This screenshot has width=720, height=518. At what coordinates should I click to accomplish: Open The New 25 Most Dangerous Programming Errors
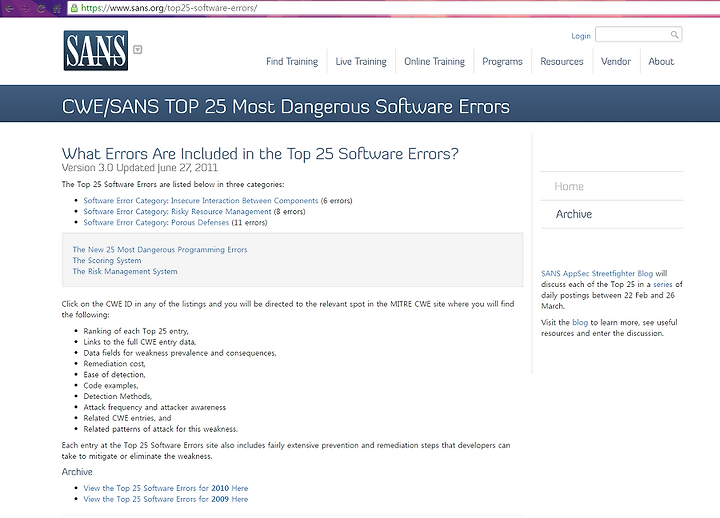[x=160, y=250]
